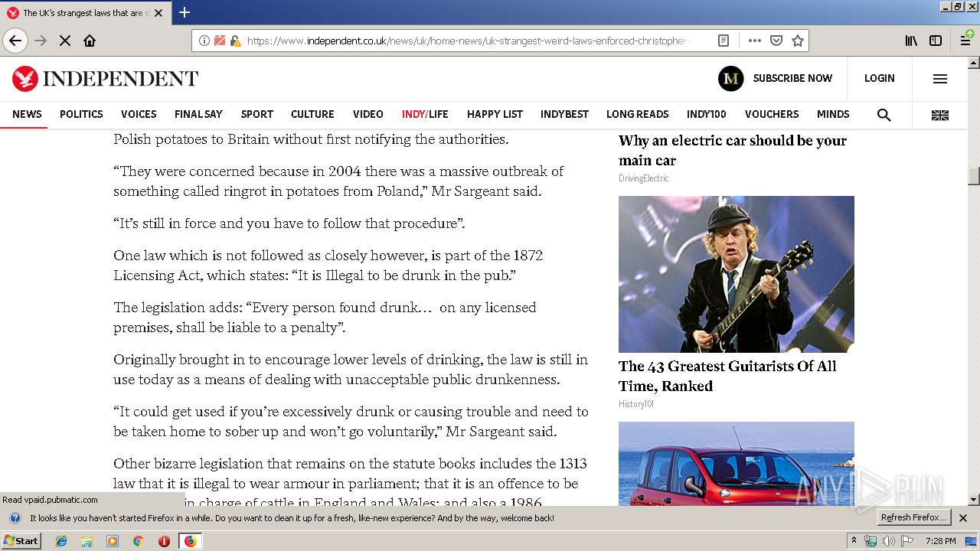Toggle Reader View icon in address bar
The width and height of the screenshot is (980, 551).
click(x=724, y=41)
